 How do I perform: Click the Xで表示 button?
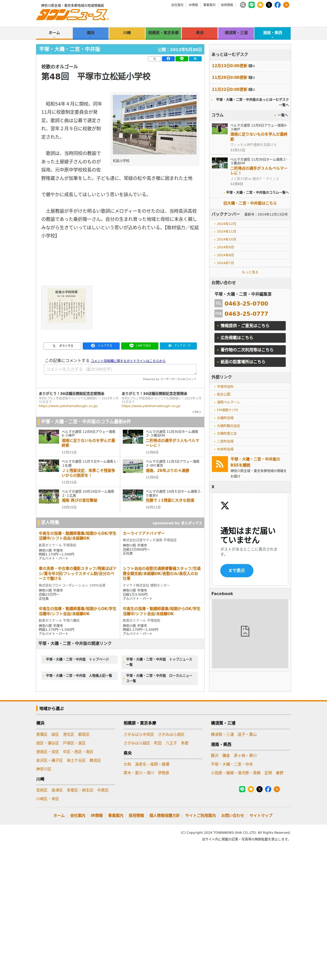237,571
